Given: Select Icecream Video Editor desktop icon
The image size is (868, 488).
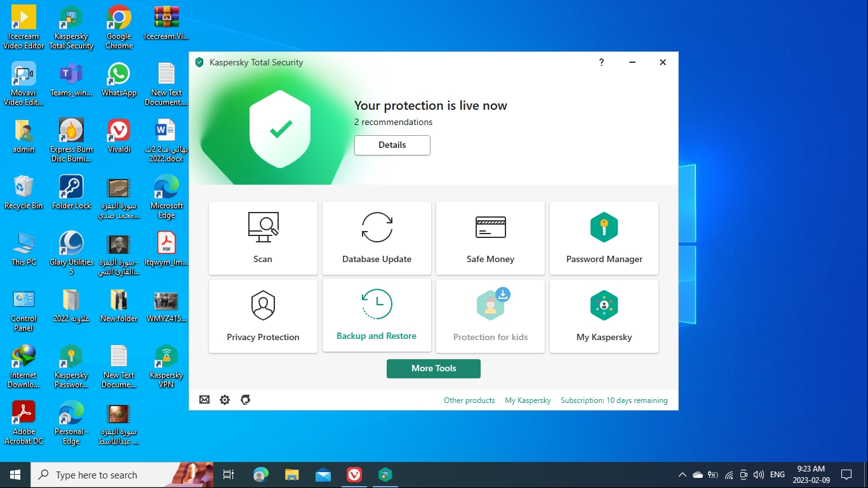Looking at the screenshot, I should (23, 27).
